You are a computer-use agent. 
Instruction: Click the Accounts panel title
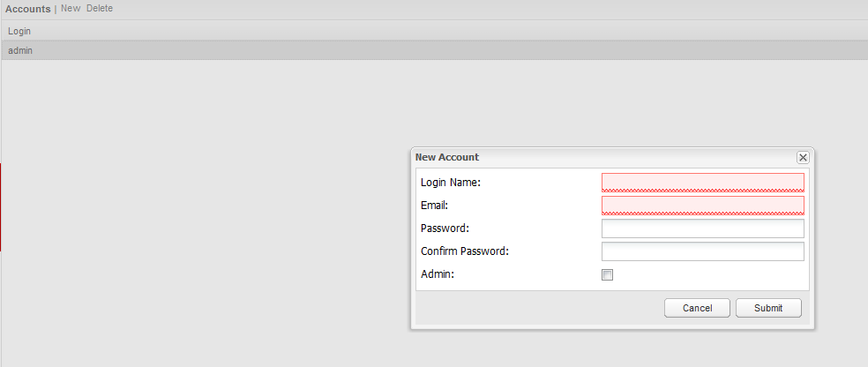[27, 9]
